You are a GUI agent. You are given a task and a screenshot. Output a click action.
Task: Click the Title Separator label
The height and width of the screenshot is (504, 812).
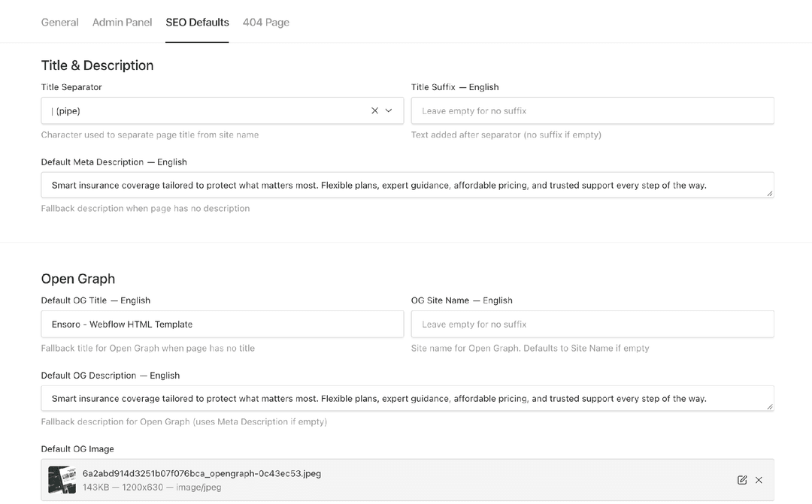[x=71, y=87]
